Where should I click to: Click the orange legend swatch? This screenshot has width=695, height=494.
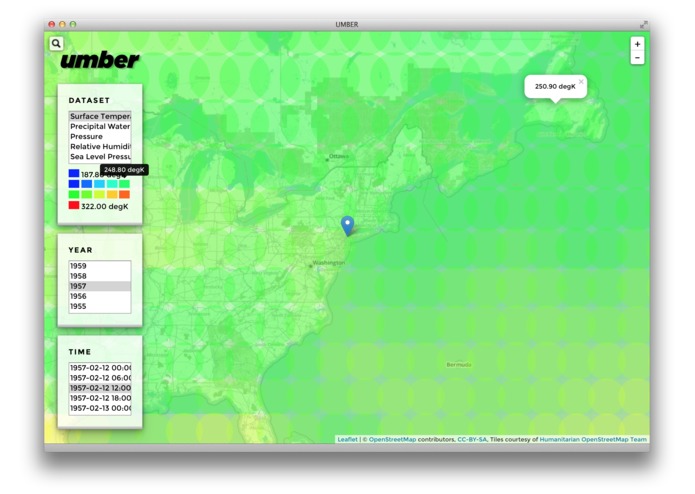125,194
